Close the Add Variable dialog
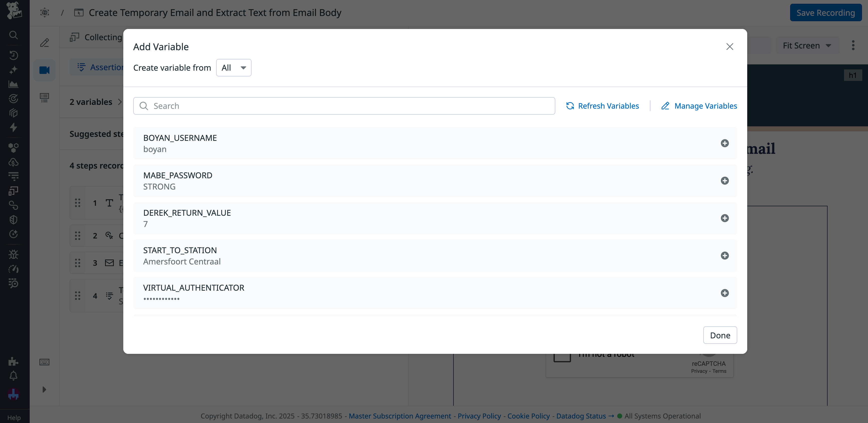Screen dimensions: 868x423 [730, 46]
